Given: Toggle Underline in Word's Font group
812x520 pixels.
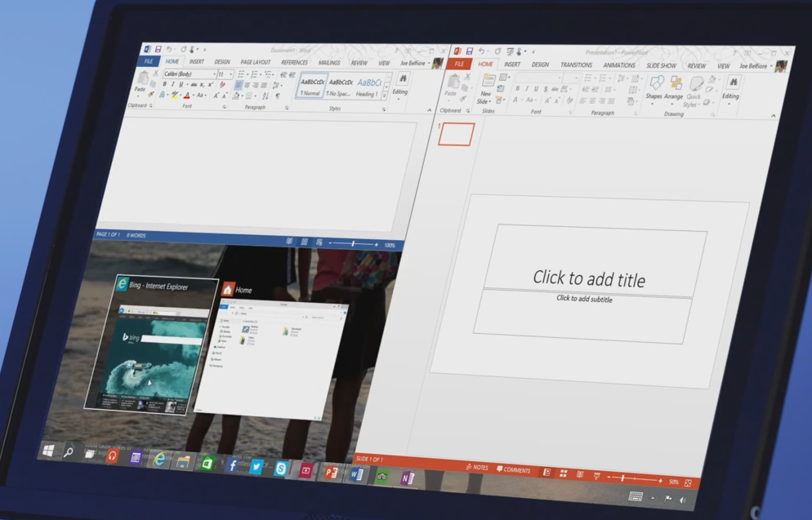Looking at the screenshot, I should point(181,84).
